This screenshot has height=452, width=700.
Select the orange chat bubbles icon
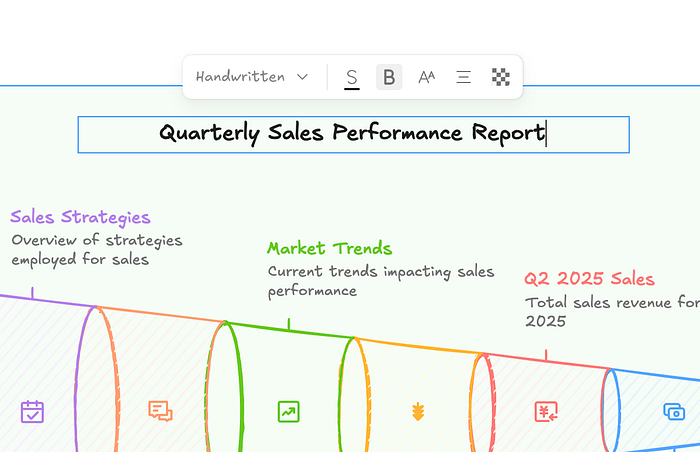tap(160, 411)
